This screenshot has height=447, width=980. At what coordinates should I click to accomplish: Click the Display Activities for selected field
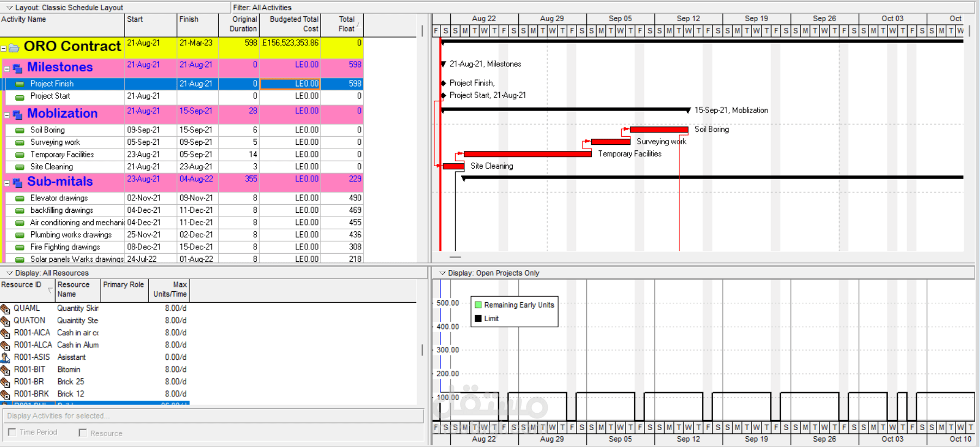213,416
